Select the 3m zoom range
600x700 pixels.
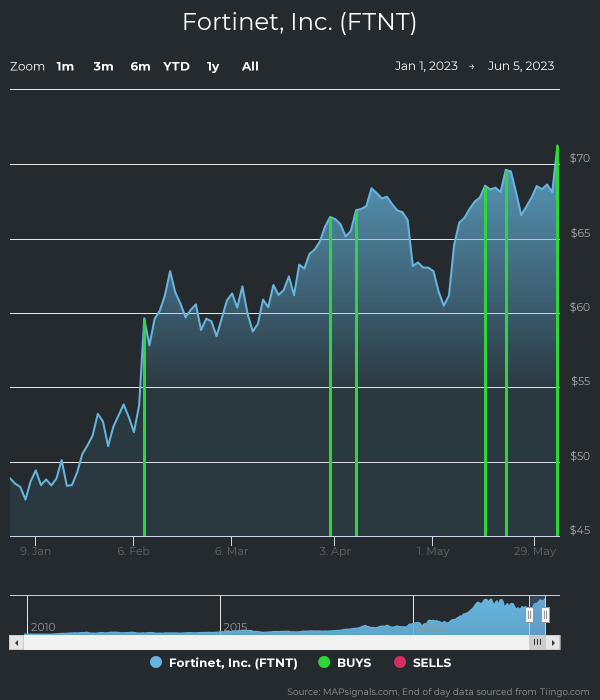[x=103, y=66]
